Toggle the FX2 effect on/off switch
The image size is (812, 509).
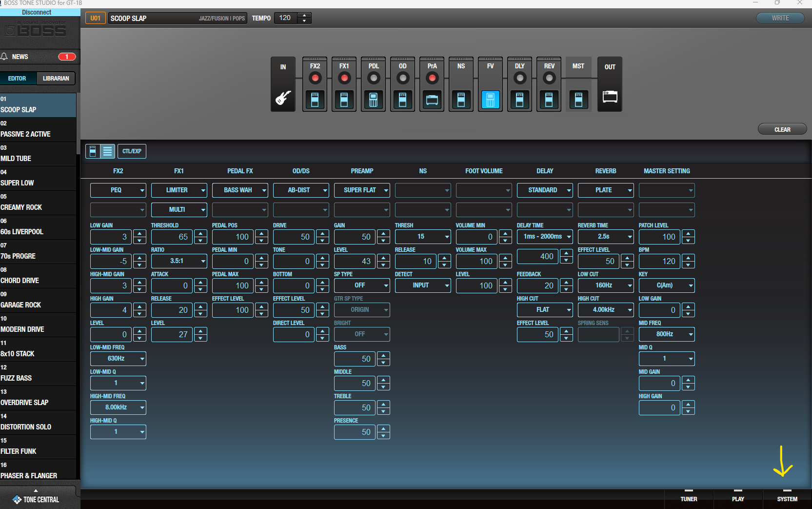[315, 78]
